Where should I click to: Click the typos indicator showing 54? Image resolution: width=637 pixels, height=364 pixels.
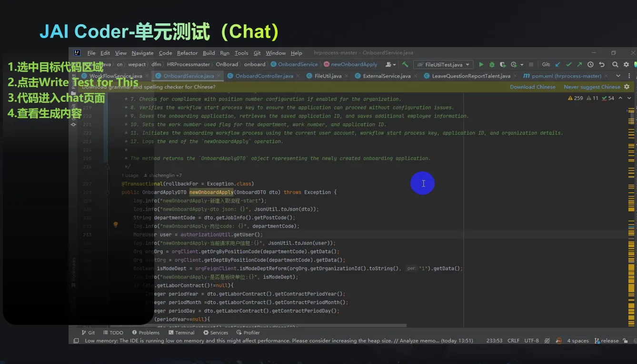tap(608, 98)
